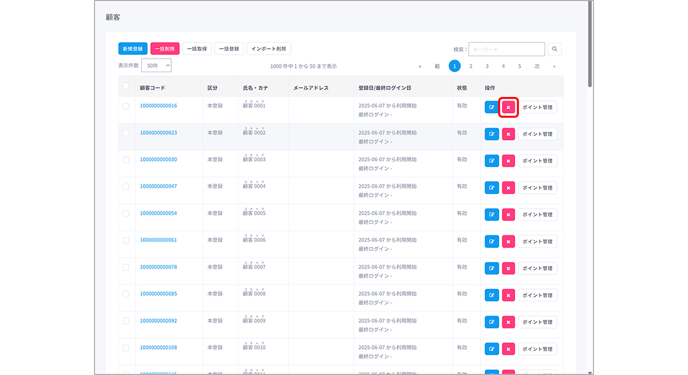The width and height of the screenshot is (688, 375).
Task: Click the 次 next-page link
Action: pyautogui.click(x=537, y=66)
